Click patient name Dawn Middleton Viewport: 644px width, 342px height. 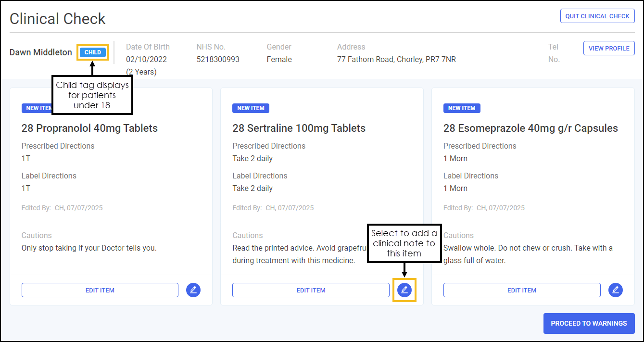click(41, 52)
